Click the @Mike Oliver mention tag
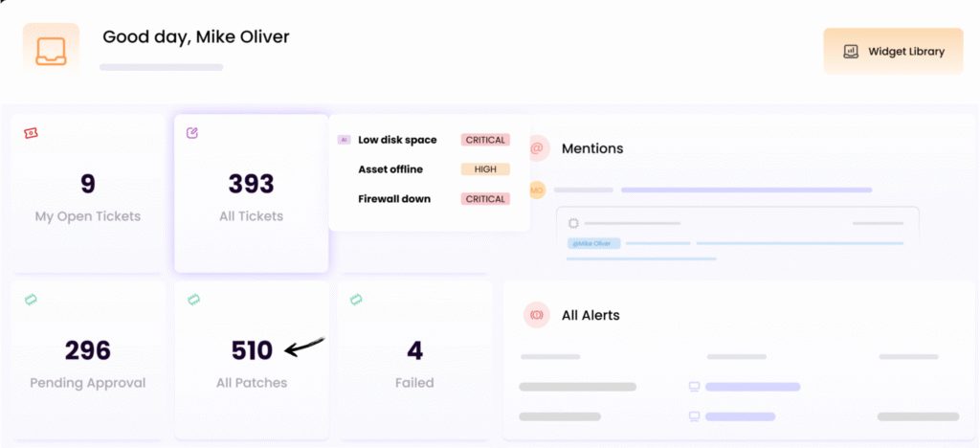980x448 pixels. coord(594,243)
